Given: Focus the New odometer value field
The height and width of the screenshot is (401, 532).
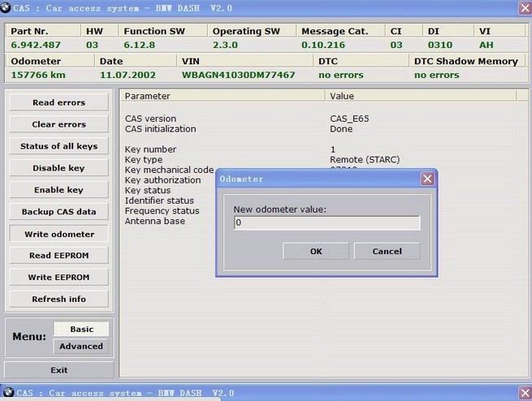Looking at the screenshot, I should 327,222.
